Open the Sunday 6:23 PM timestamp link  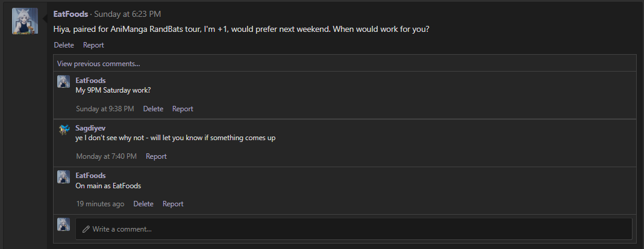point(128,14)
